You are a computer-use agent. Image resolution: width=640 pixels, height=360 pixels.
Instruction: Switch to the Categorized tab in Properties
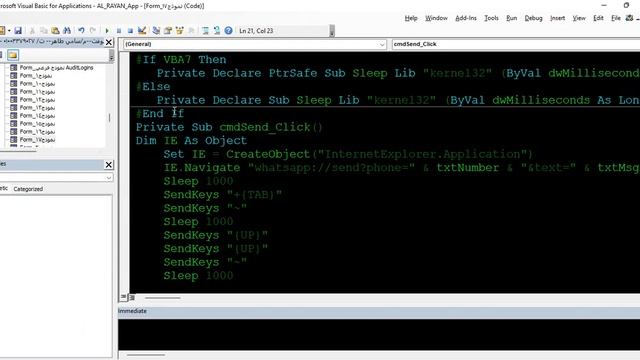[x=28, y=189]
